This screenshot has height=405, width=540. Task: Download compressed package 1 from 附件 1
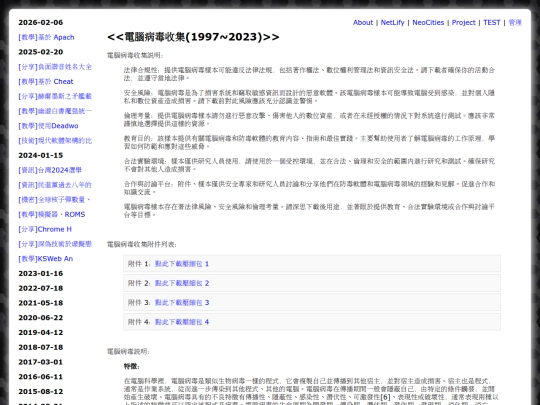point(182,264)
